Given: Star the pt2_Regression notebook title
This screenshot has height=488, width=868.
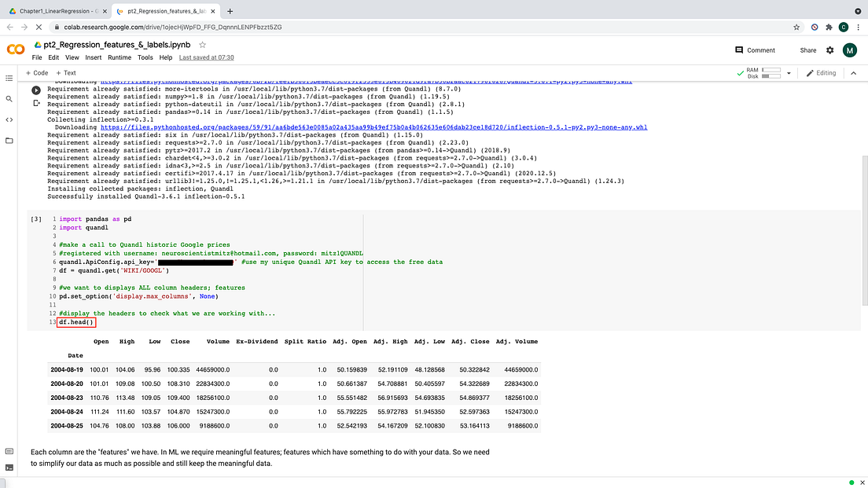Looking at the screenshot, I should (203, 46).
